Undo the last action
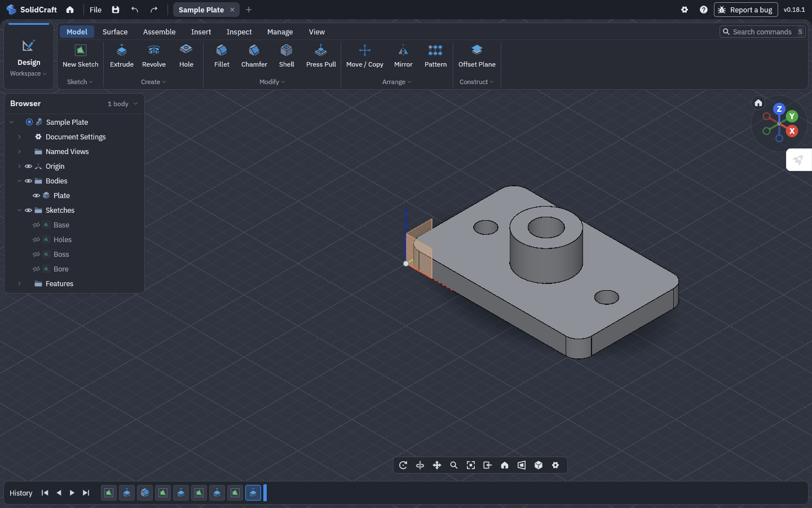This screenshot has height=508, width=812. (x=135, y=10)
